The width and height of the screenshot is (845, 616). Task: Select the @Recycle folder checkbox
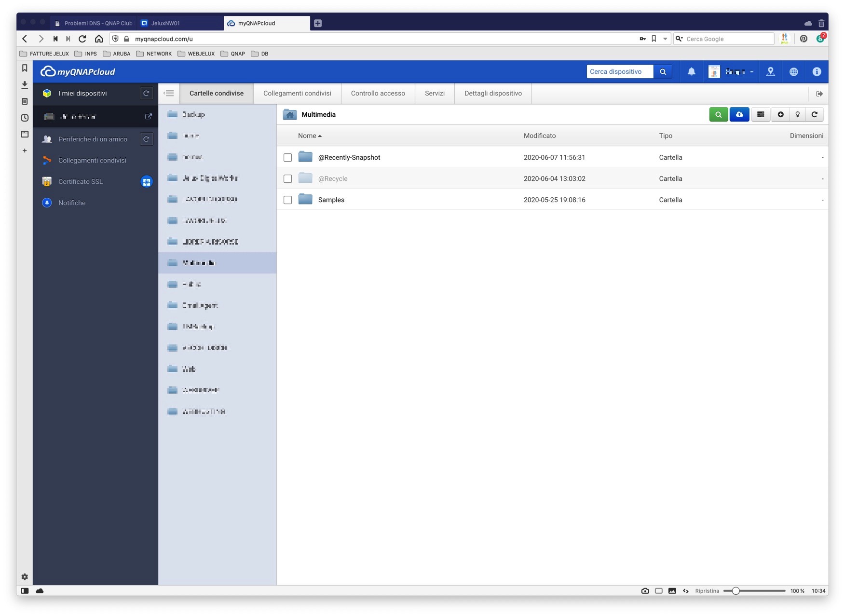[x=288, y=179]
